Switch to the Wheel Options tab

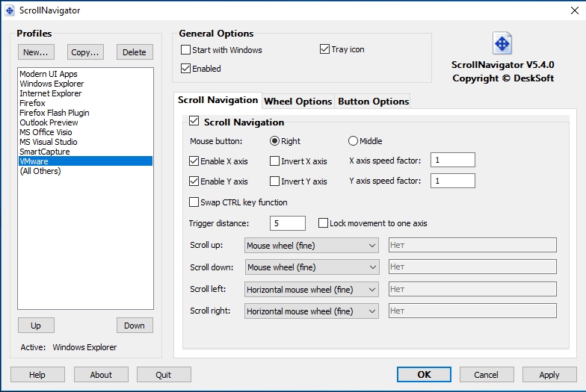[297, 102]
